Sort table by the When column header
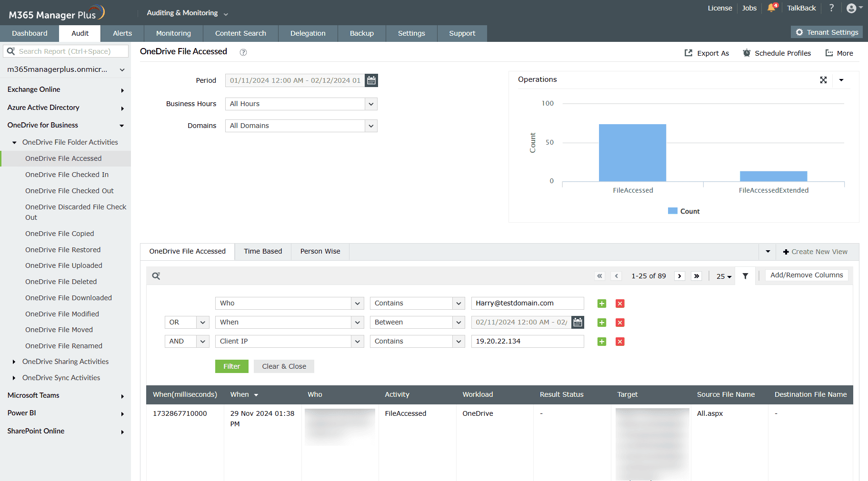868x481 pixels. pyautogui.click(x=244, y=394)
